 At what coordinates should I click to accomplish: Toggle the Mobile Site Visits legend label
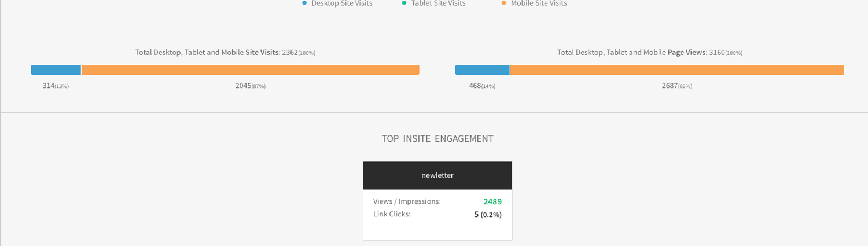point(538,3)
